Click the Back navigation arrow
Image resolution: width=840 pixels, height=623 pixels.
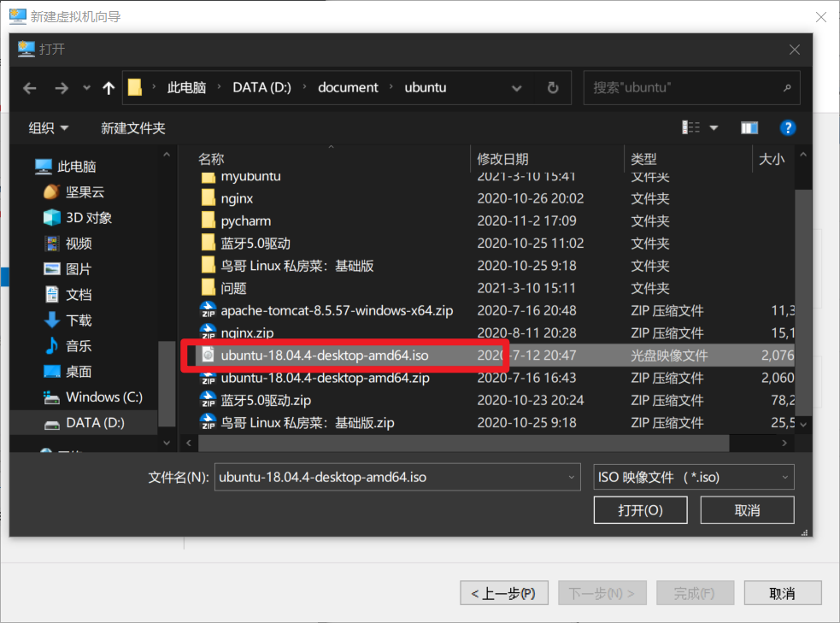30,88
